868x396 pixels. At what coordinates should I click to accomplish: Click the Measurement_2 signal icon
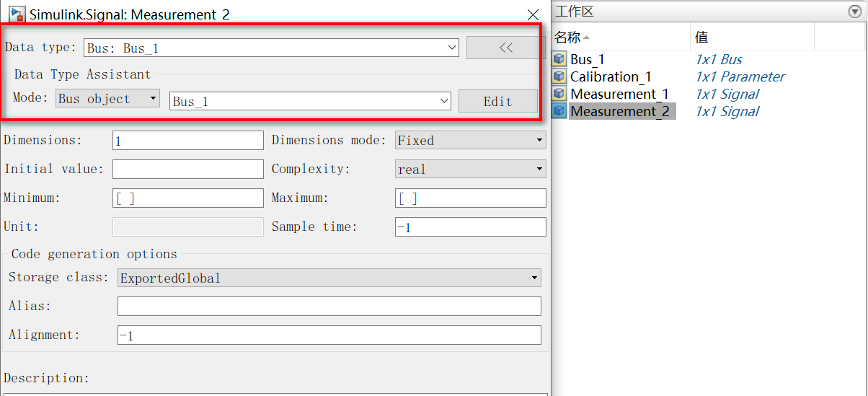559,111
